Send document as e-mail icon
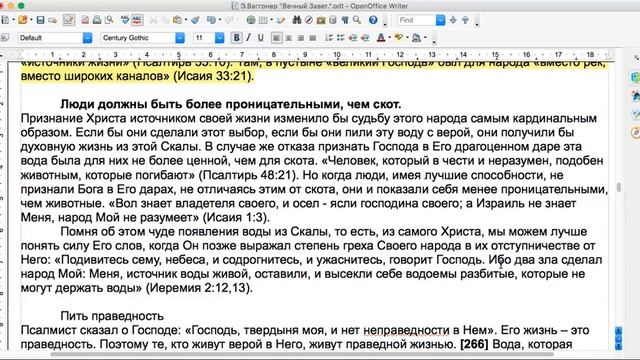The image size is (640, 360). [x=53, y=20]
